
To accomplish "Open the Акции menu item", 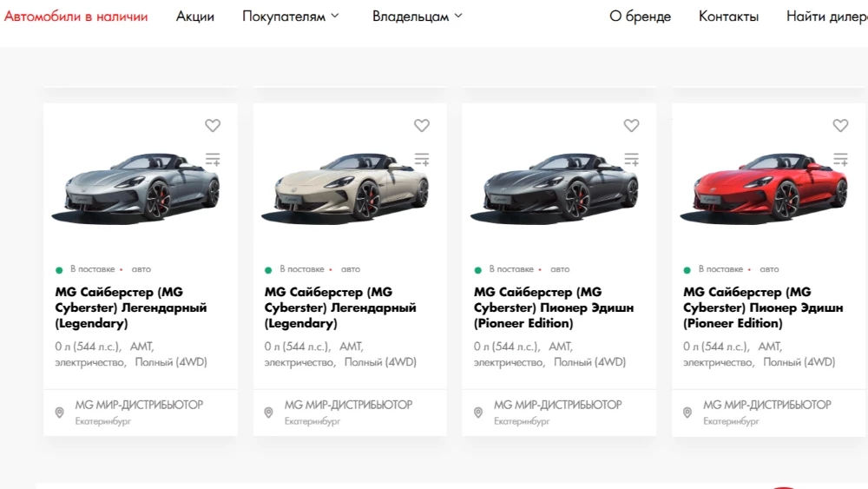I will pos(194,17).
